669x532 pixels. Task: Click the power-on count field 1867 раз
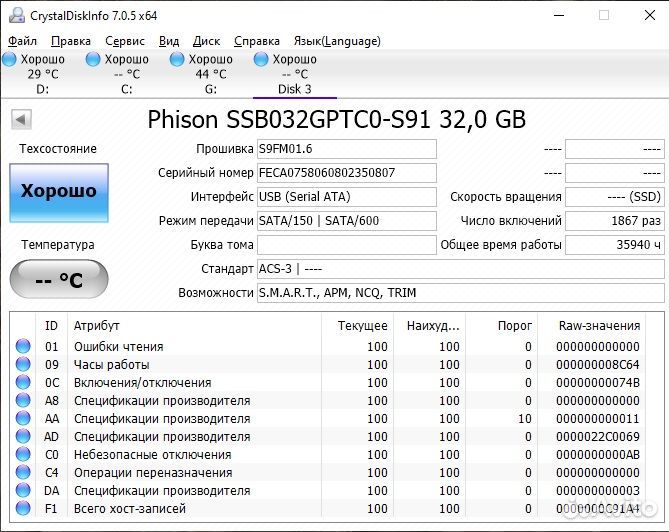click(x=615, y=221)
